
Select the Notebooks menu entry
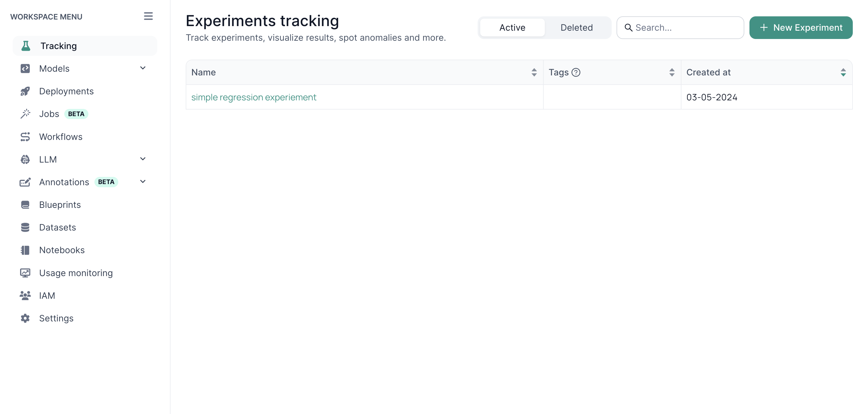point(62,250)
